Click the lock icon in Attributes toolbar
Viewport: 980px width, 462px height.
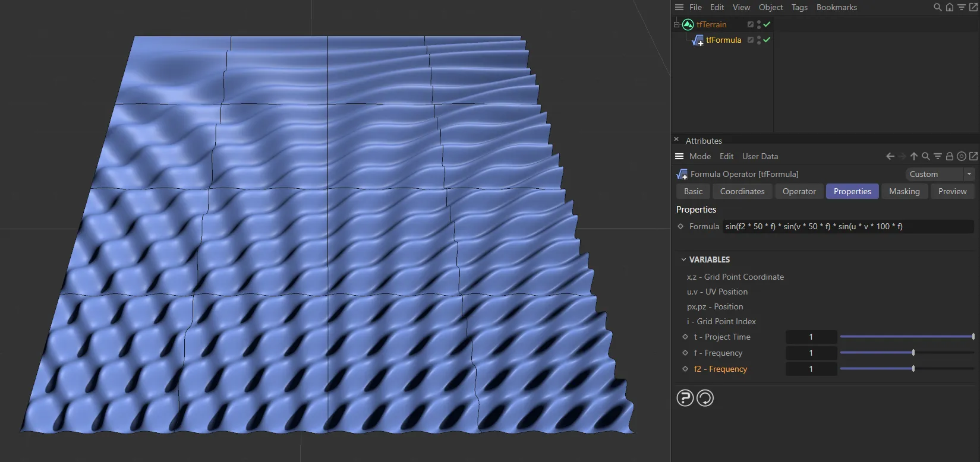[950, 156]
